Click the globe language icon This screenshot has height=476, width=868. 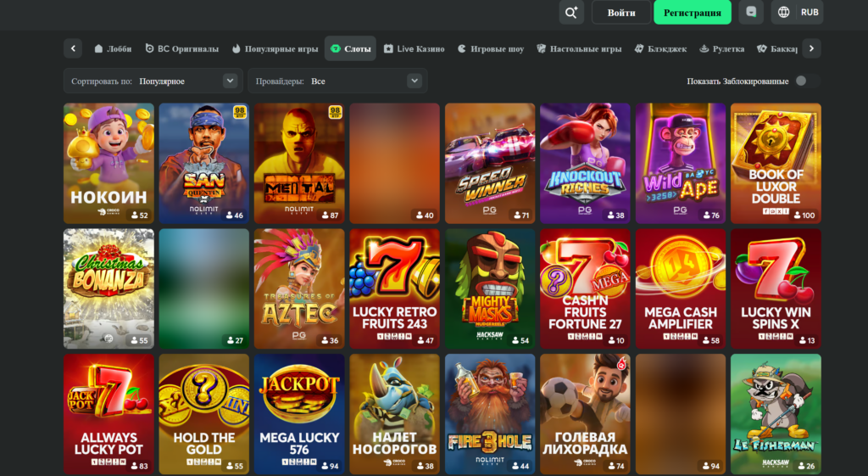pyautogui.click(x=784, y=12)
